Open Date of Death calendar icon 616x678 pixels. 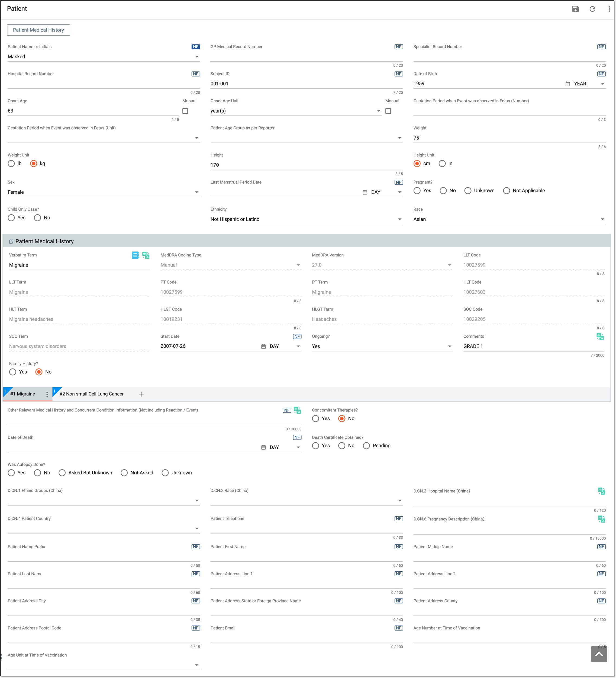(x=263, y=448)
